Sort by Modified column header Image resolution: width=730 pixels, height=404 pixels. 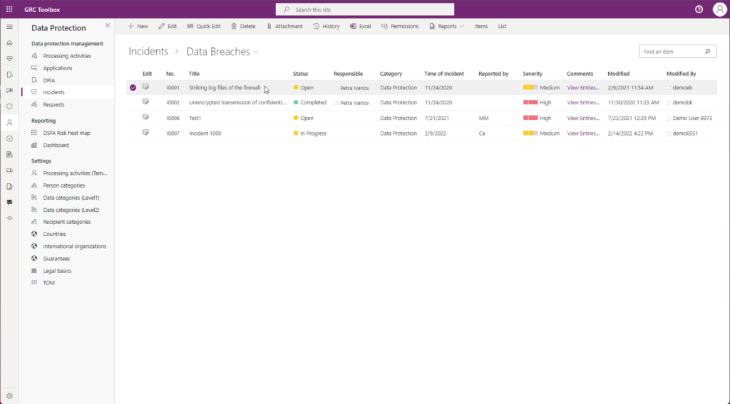click(618, 74)
